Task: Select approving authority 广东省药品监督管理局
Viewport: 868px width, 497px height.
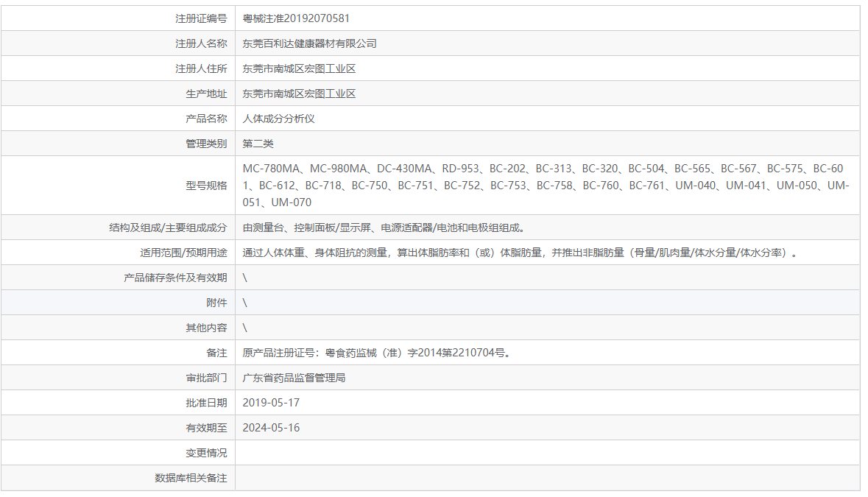Action: click(294, 378)
